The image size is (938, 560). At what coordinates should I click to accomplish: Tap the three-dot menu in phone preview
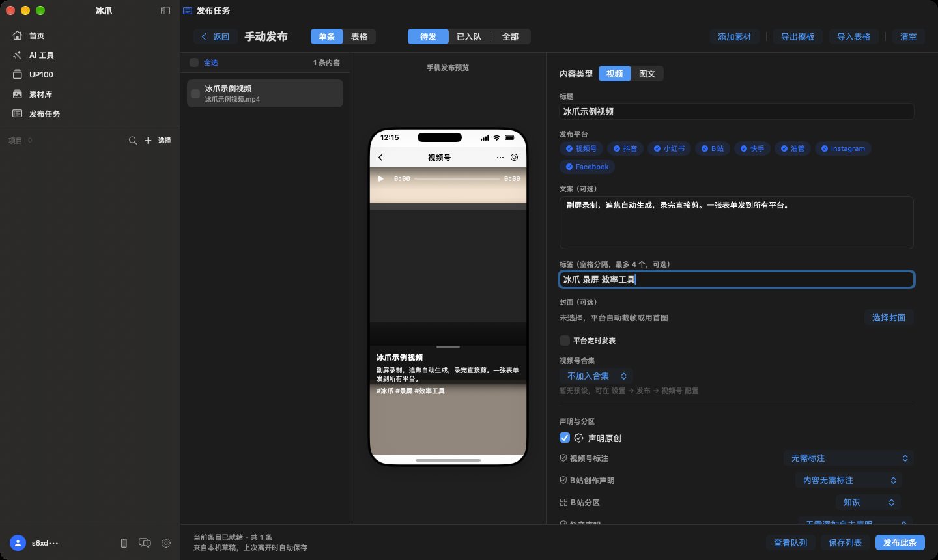tap(500, 158)
